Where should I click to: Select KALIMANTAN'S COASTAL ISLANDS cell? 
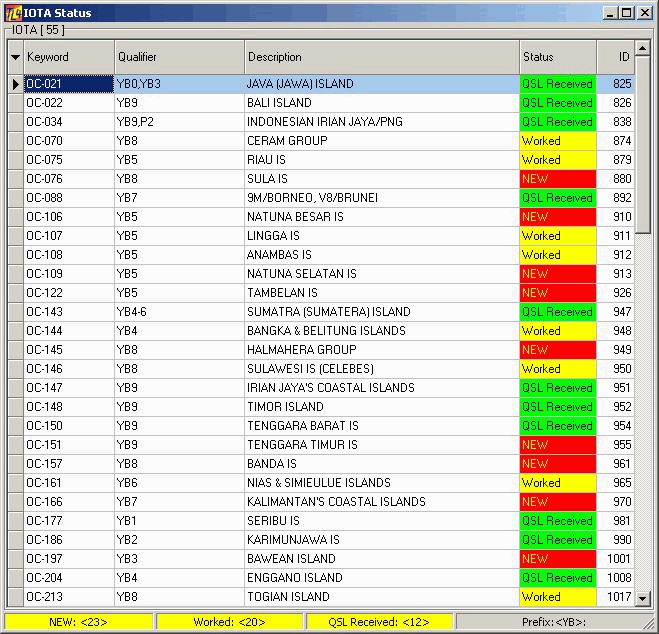click(382, 502)
